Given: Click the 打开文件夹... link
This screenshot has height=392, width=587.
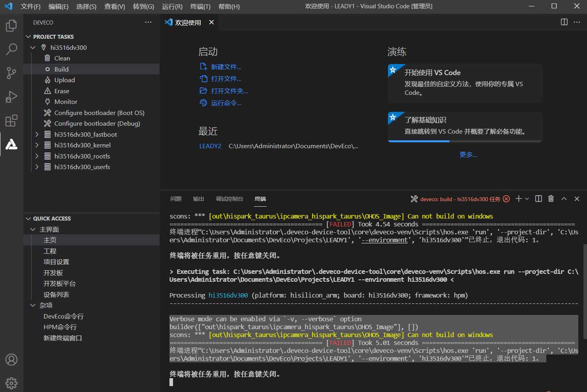Looking at the screenshot, I should coord(230,91).
